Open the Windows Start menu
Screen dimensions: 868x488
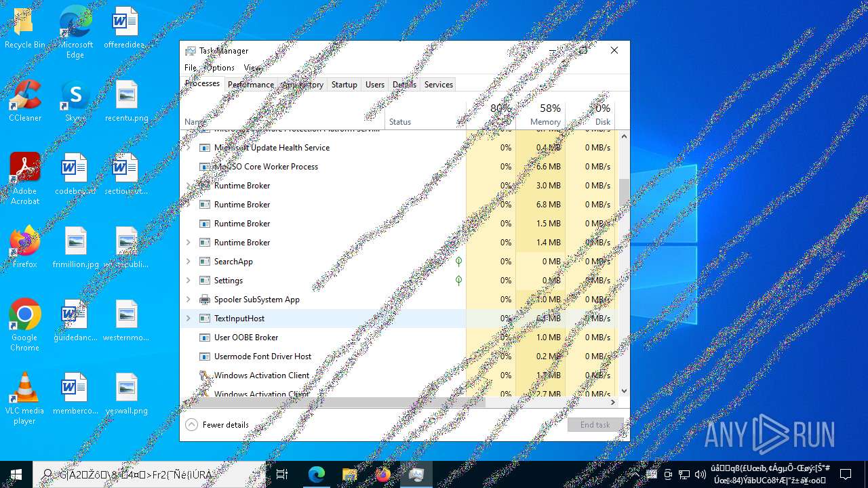[16, 474]
